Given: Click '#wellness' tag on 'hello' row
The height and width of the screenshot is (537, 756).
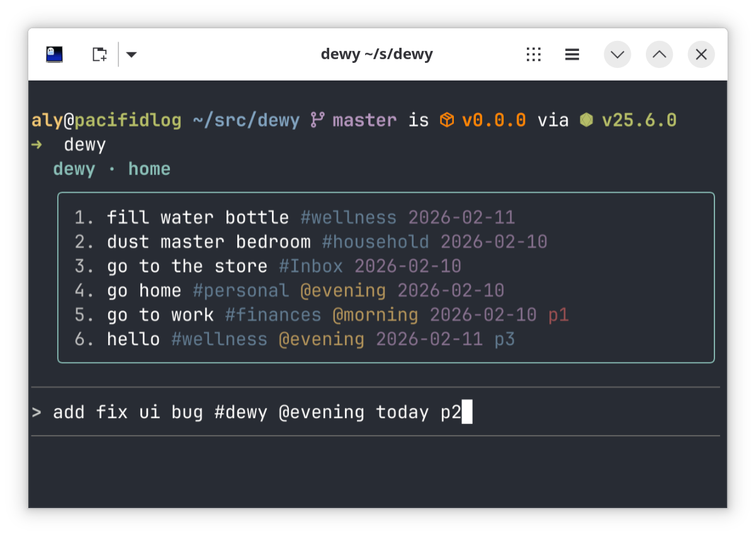Looking at the screenshot, I should point(220,339).
